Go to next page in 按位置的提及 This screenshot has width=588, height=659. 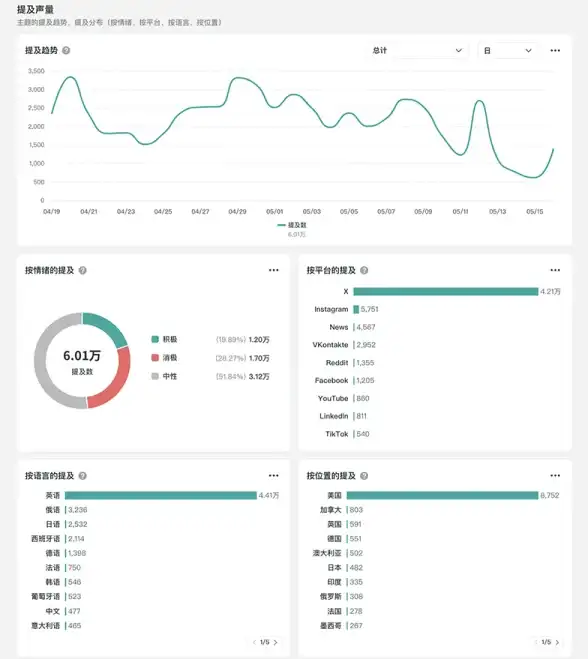[x=557, y=642]
